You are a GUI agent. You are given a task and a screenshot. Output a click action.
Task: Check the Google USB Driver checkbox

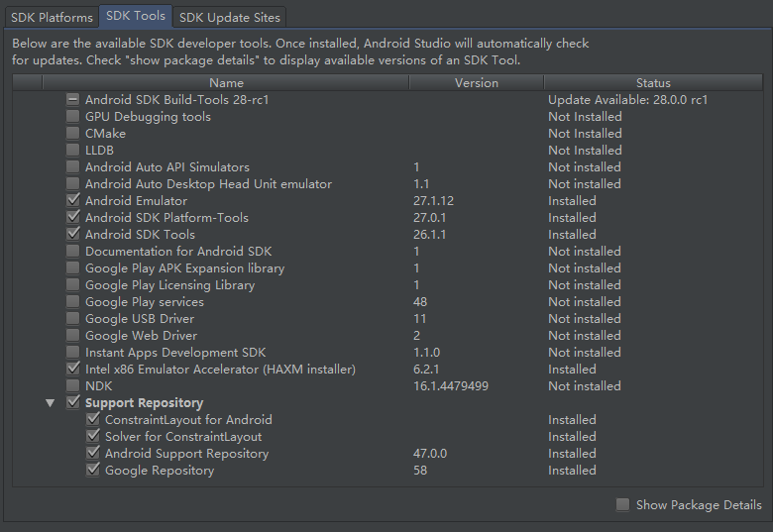click(x=73, y=318)
